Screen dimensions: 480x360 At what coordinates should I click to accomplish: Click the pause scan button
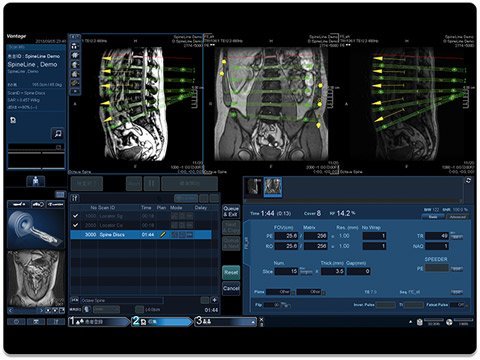click(152, 184)
